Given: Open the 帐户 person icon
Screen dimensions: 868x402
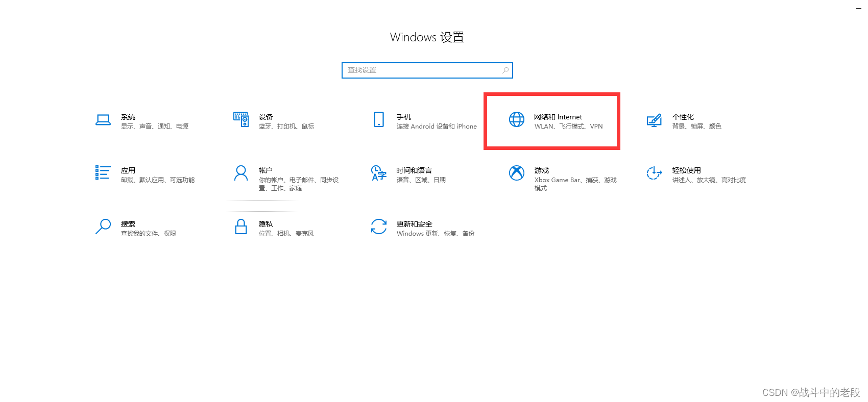Looking at the screenshot, I should (241, 173).
